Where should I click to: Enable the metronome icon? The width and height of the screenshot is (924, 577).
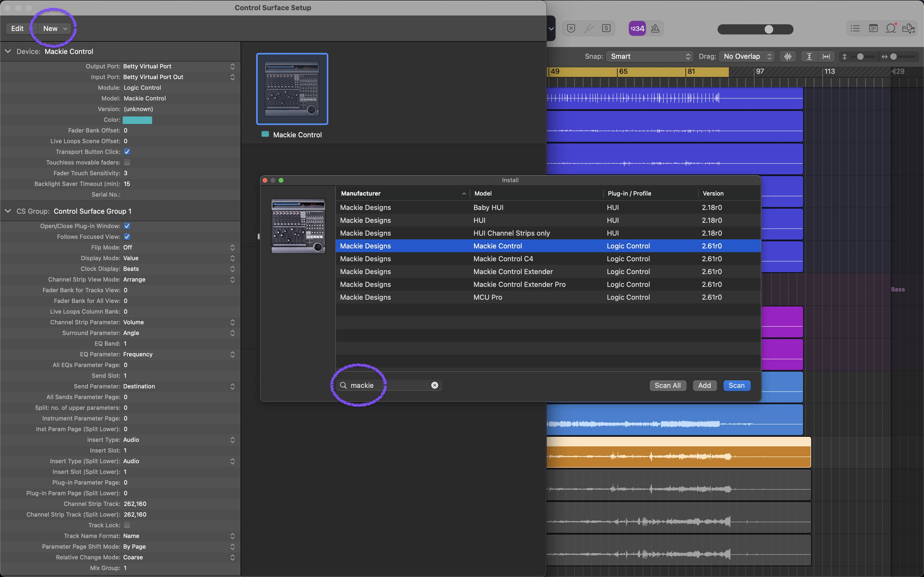click(655, 28)
